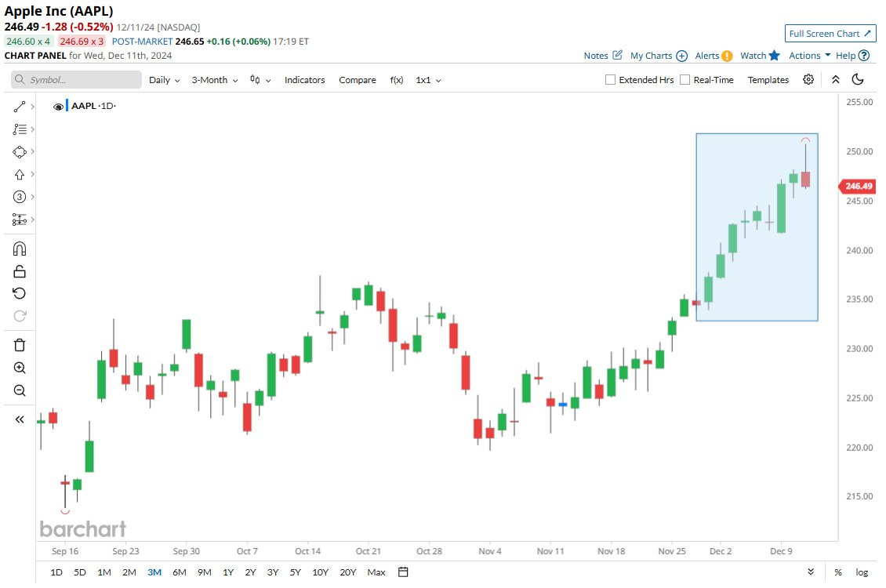Enable Real-Time checkbox

[x=684, y=80]
